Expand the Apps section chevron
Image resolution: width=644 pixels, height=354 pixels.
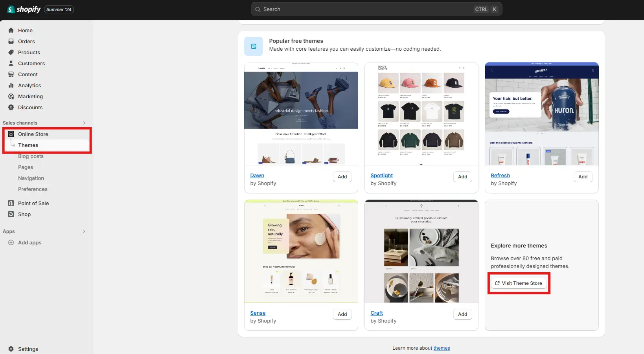(84, 231)
